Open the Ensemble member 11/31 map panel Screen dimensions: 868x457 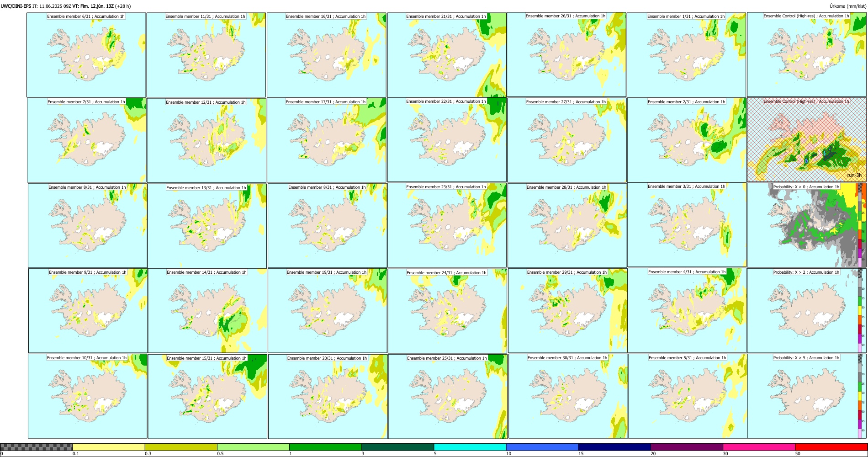pyautogui.click(x=206, y=55)
